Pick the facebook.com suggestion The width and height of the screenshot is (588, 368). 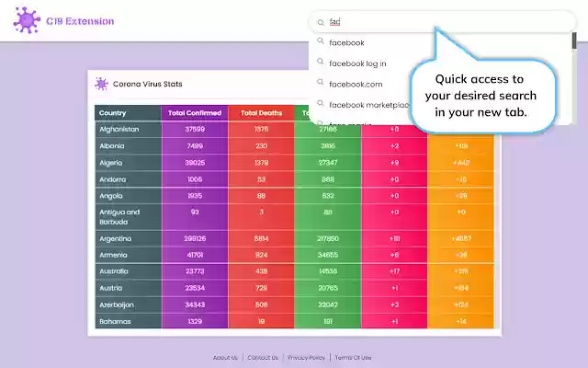click(356, 84)
